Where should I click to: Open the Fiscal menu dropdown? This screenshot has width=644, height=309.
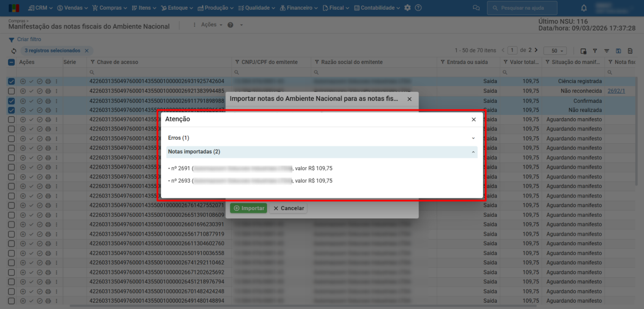[x=336, y=8]
